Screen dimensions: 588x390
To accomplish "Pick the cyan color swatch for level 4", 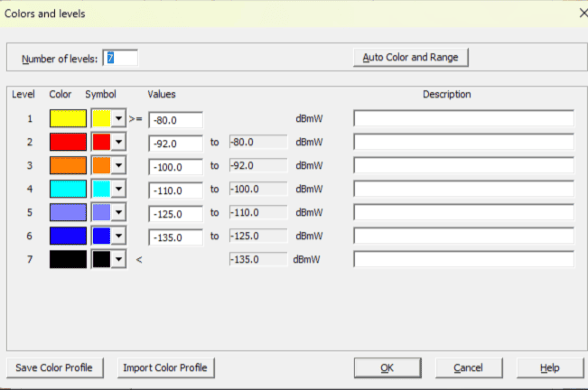I will tap(68, 189).
